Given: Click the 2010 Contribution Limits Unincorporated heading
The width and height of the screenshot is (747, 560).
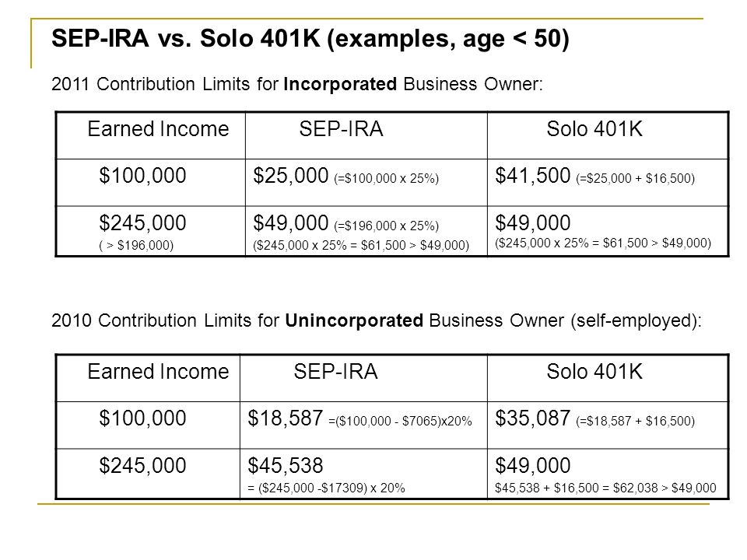Looking at the screenshot, I should [x=377, y=320].
